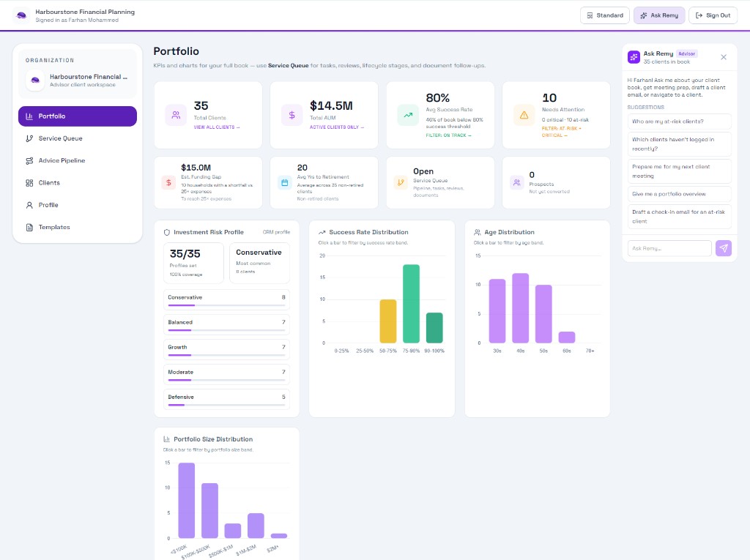This screenshot has width=750, height=560.
Task: Choose suggestion Give me a portfolio overview
Action: pos(679,194)
